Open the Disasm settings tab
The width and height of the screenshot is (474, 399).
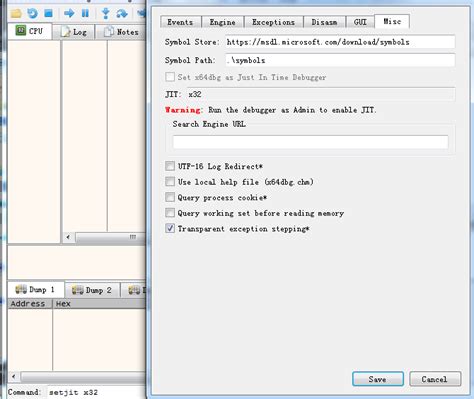point(324,22)
